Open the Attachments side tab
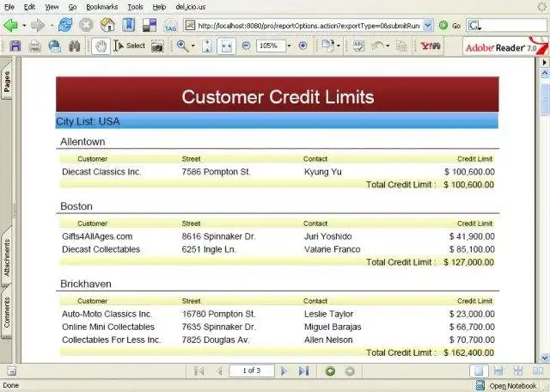This screenshot has width=550, height=392. [7, 258]
